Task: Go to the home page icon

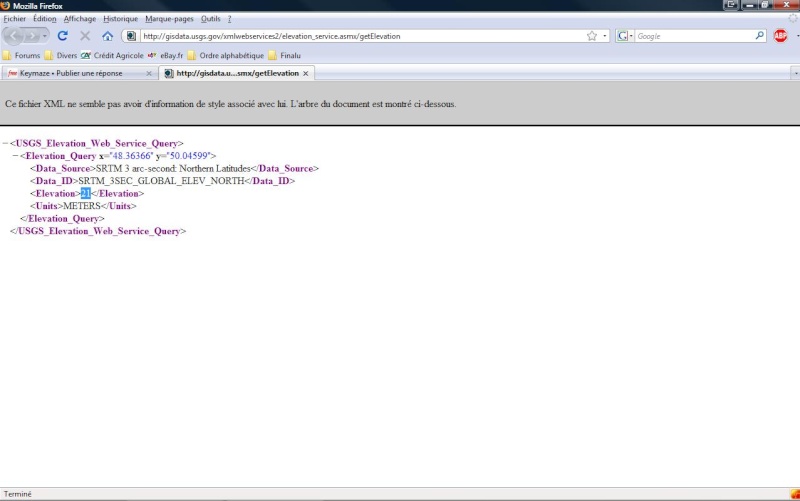Action: coord(107,36)
